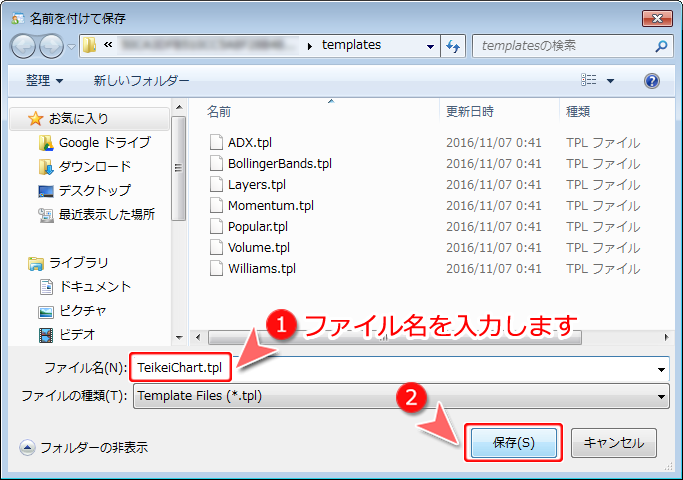
Task: Sort files by 名前 column
Action: [x=219, y=112]
